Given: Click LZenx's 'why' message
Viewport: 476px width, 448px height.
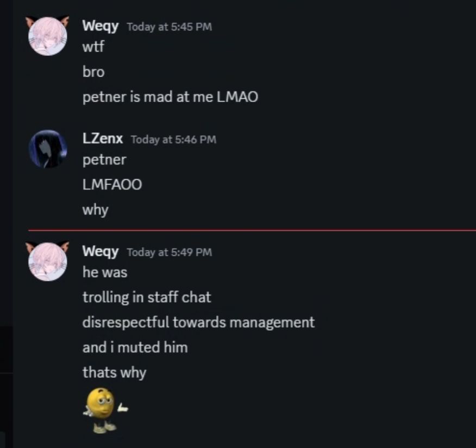Looking at the screenshot, I should [95, 210].
